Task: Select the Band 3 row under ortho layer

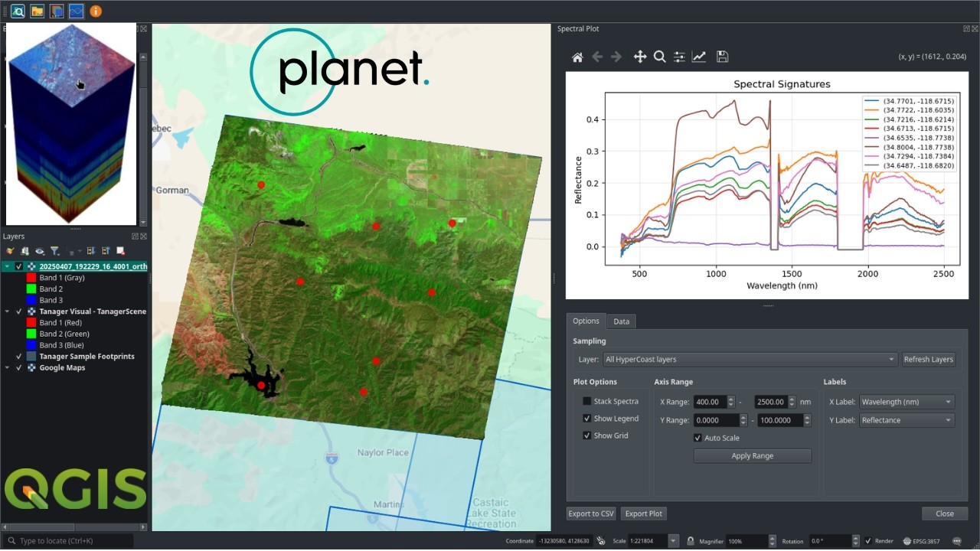Action: pos(51,300)
